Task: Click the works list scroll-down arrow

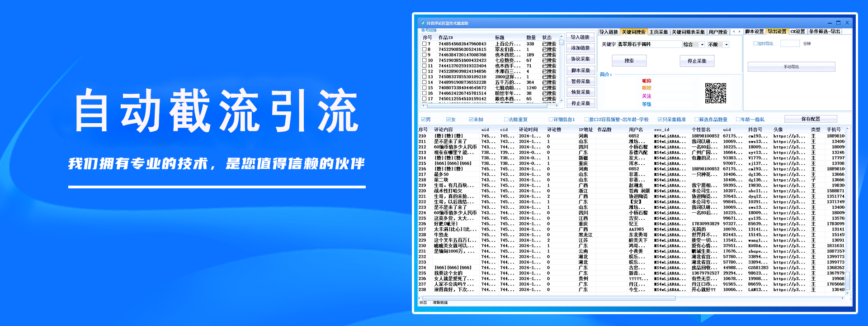Action: point(561,101)
